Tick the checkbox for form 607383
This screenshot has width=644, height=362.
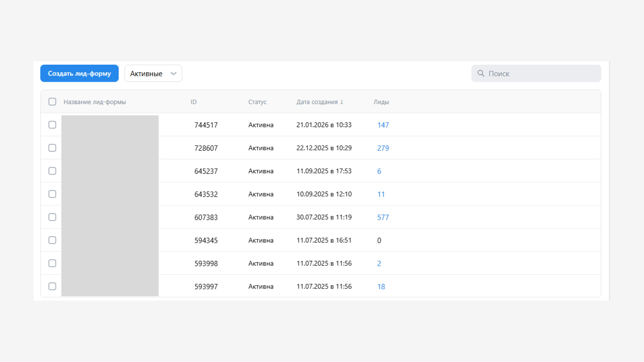tap(52, 217)
